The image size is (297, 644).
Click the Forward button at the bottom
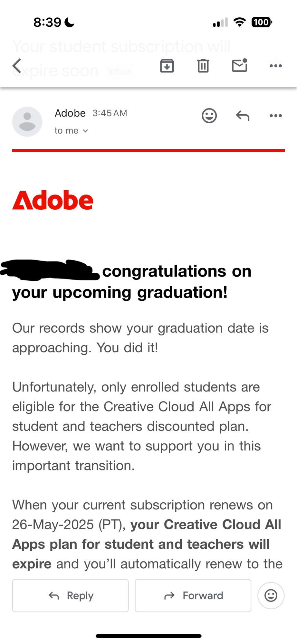[193, 595]
